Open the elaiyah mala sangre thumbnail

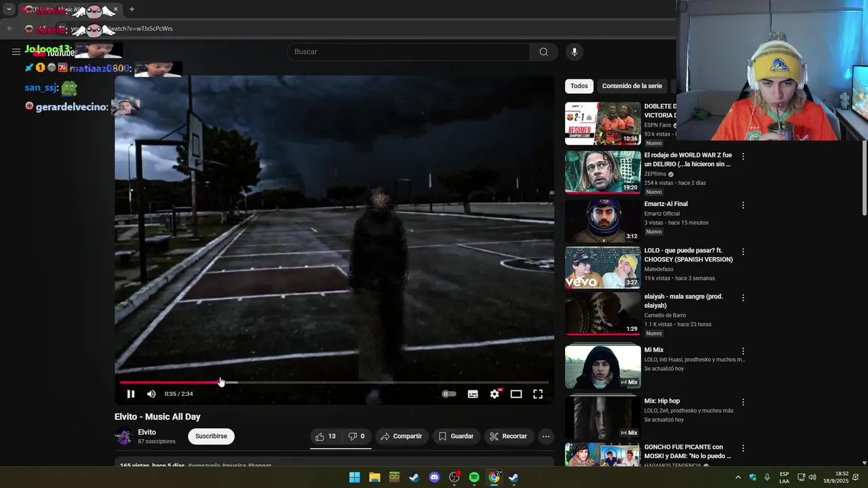[603, 313]
